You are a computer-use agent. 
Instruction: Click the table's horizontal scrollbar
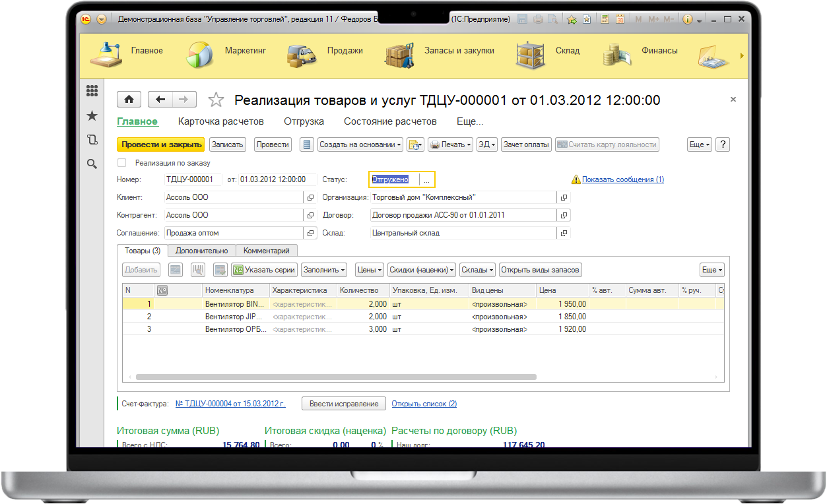(x=336, y=377)
